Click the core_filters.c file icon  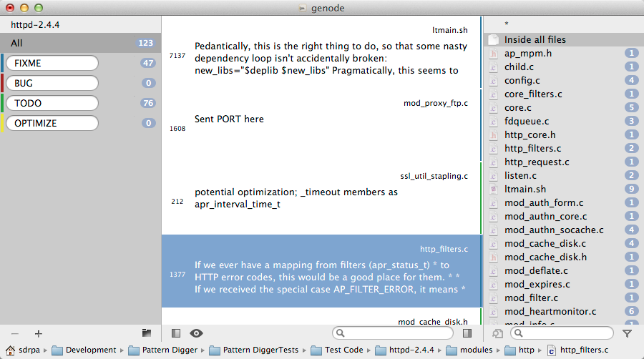coord(494,94)
